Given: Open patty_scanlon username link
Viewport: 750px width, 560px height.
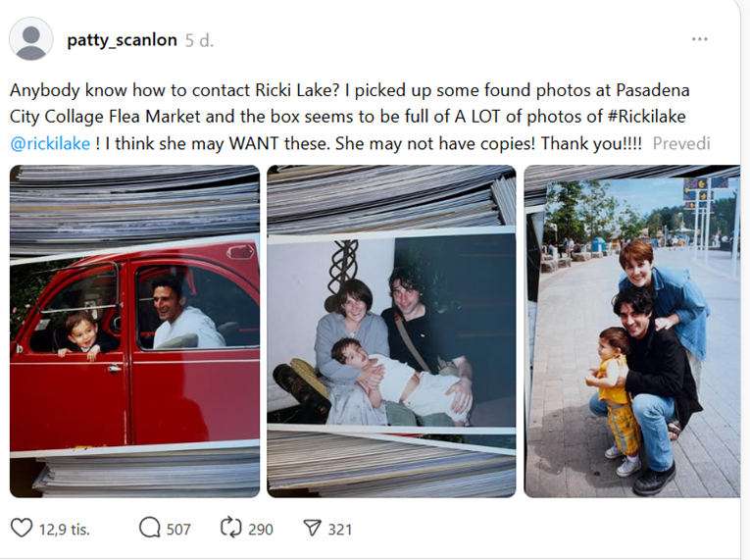Looking at the screenshot, I should [122, 40].
